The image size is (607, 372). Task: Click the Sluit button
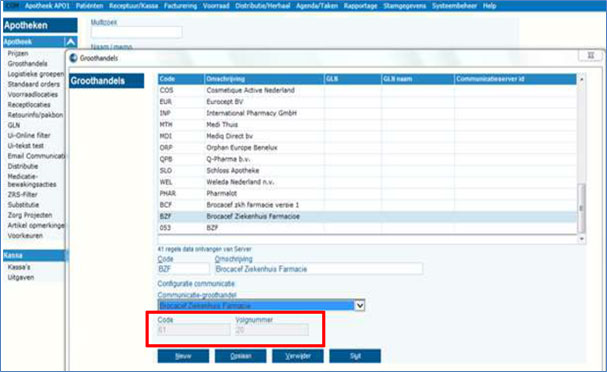(355, 356)
